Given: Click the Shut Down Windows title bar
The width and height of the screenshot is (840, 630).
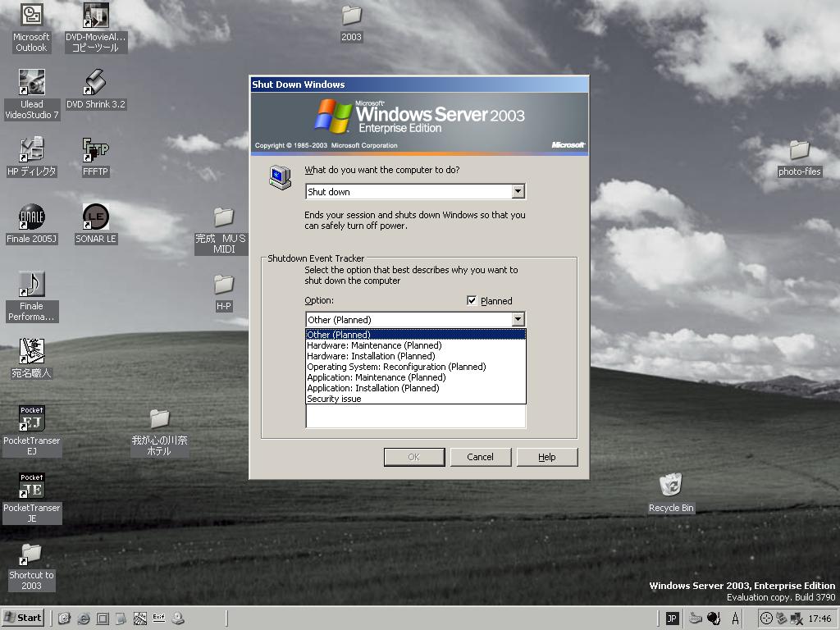Looking at the screenshot, I should pos(419,84).
